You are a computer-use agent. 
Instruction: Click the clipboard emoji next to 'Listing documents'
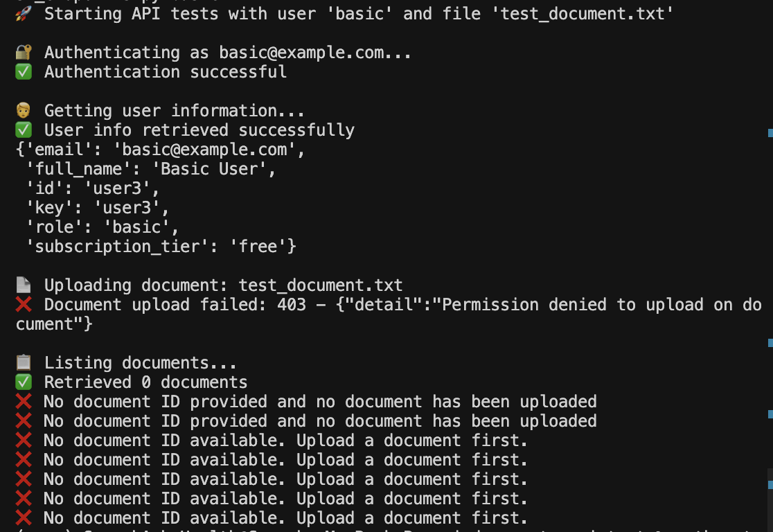pos(23,363)
